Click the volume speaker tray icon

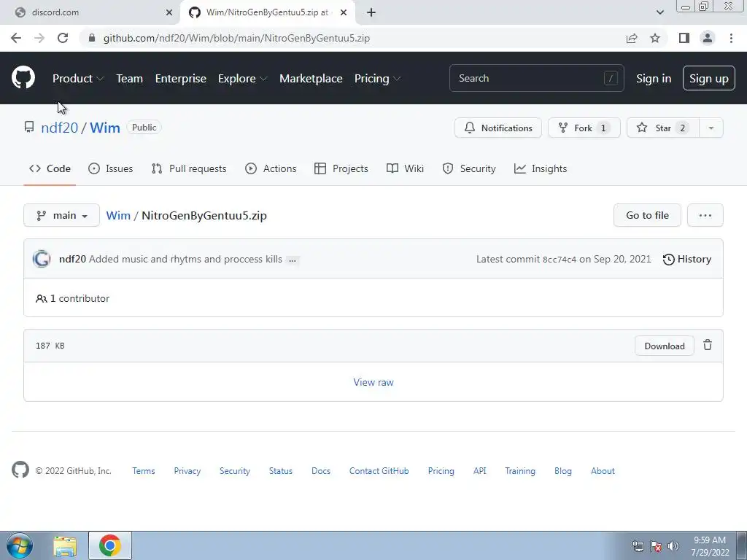(x=673, y=546)
